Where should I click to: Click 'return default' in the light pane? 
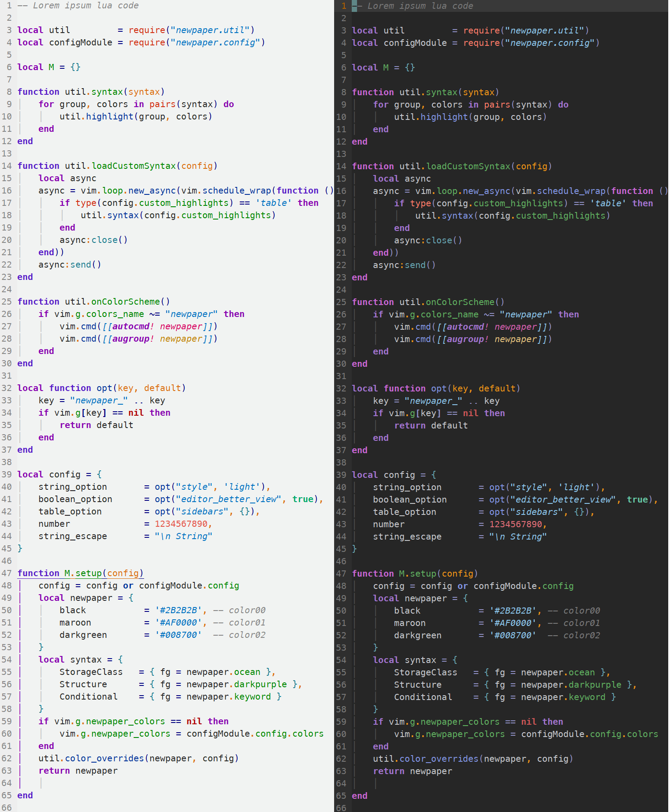point(97,425)
